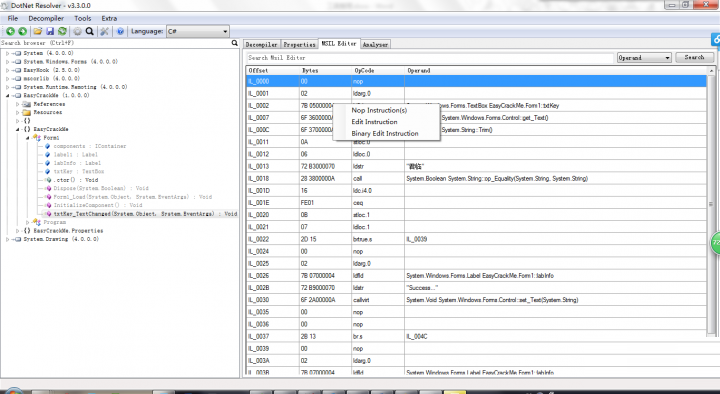The width and height of the screenshot is (720, 394).
Task: Click the magnifier in Search browser box
Action: pos(235,43)
